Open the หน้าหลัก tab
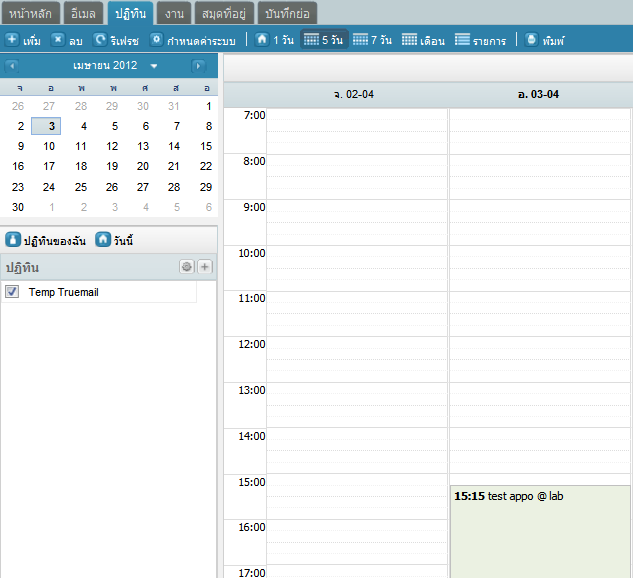 point(31,13)
